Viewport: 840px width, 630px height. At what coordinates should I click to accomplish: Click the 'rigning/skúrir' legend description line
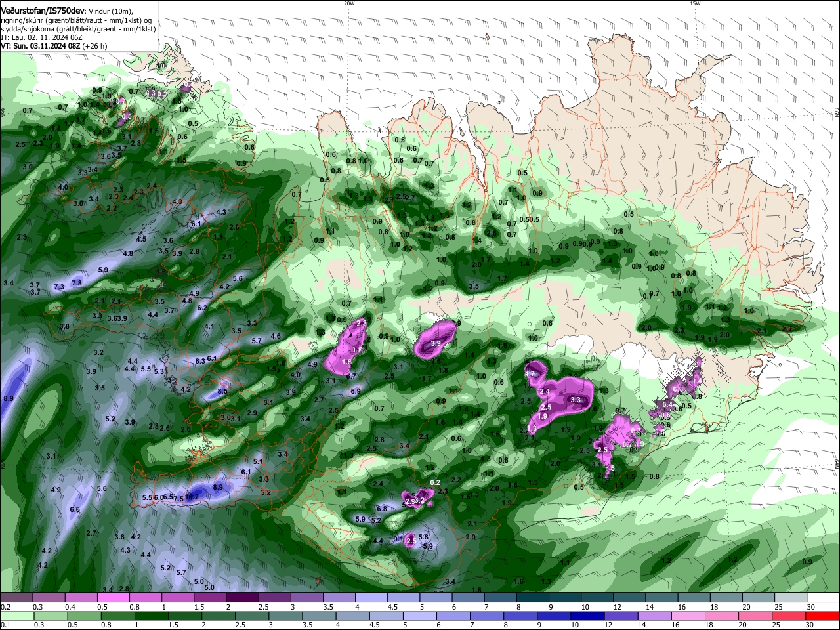click(x=77, y=20)
